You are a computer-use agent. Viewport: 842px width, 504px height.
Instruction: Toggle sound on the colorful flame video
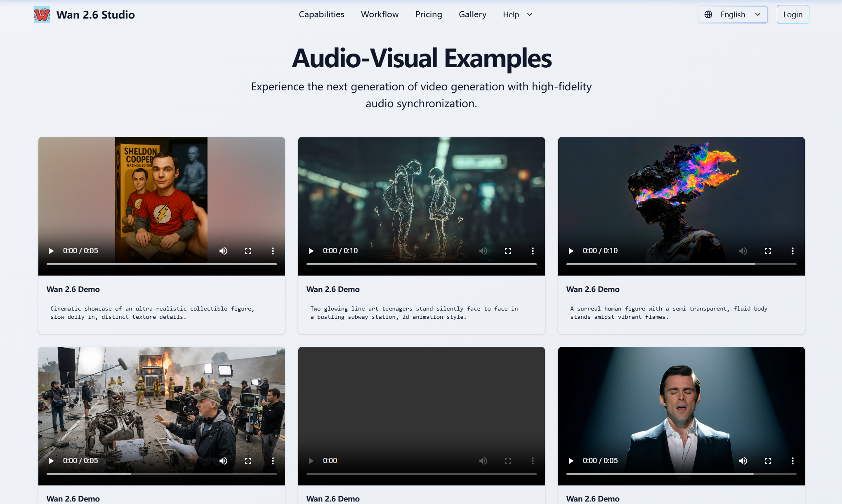743,251
